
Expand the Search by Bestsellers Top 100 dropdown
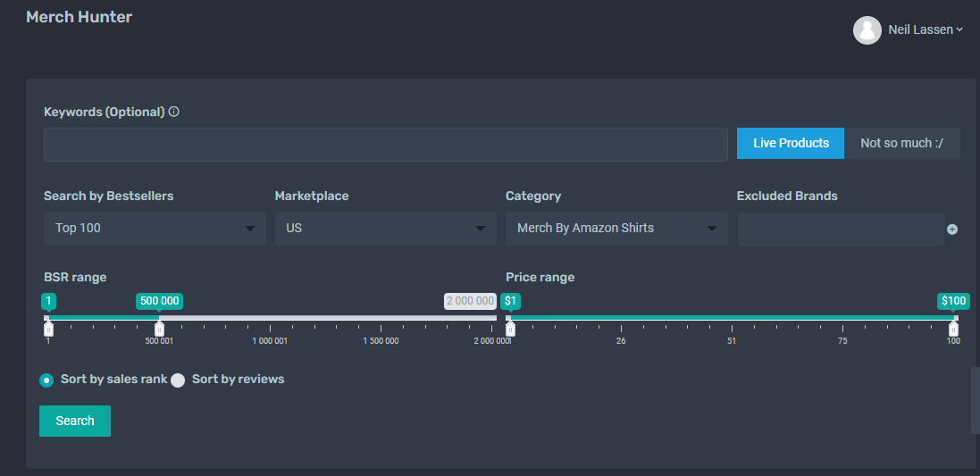click(x=155, y=228)
